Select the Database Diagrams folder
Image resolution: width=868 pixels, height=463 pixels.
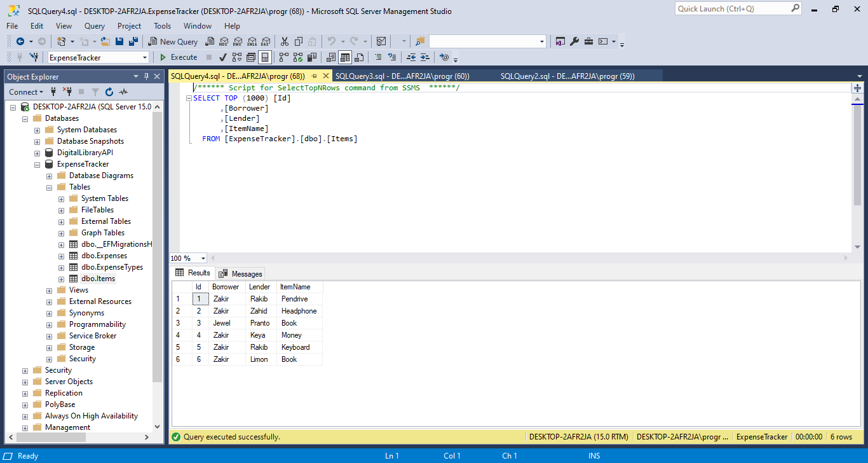tap(101, 176)
